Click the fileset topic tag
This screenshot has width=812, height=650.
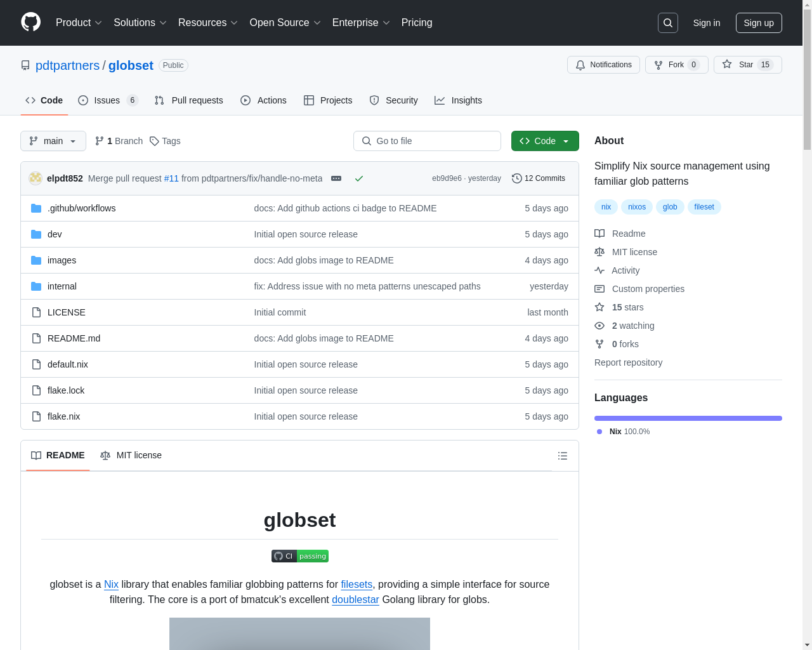click(x=704, y=207)
